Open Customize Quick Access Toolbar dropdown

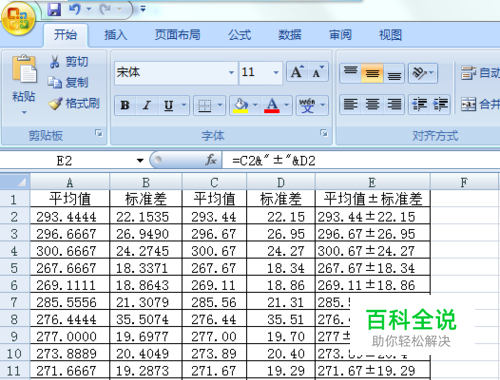click(x=143, y=9)
